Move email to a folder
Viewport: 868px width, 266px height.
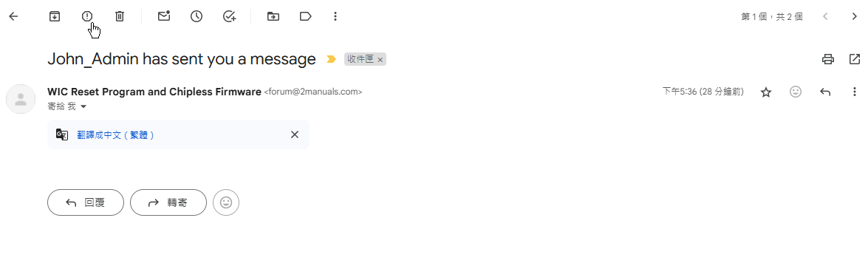pos(273,16)
